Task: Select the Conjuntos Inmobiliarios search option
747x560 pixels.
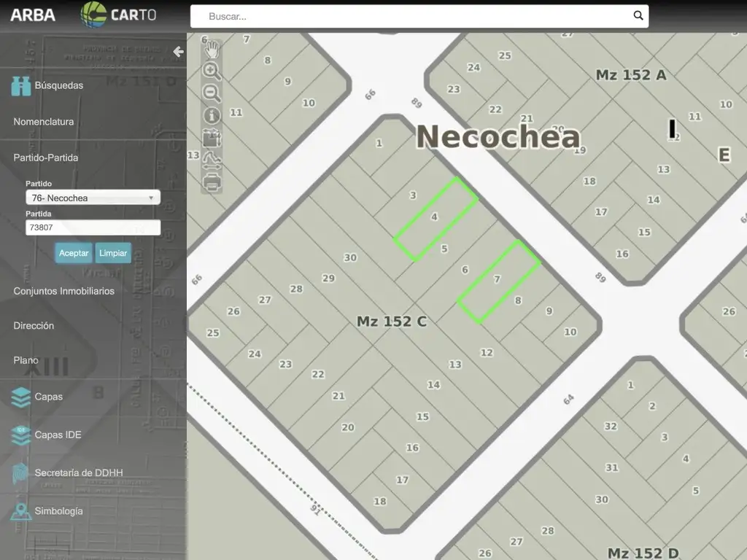Action: coord(63,291)
